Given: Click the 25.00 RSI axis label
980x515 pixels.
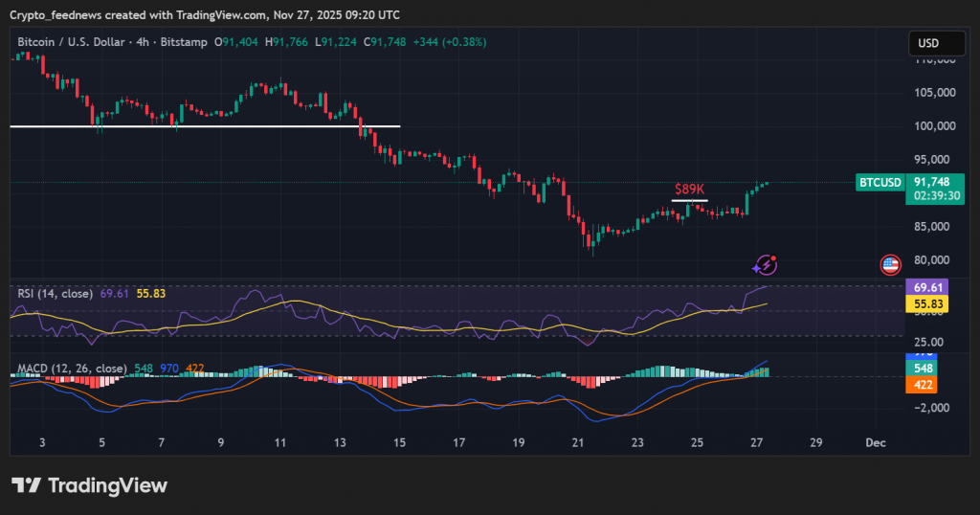Looking at the screenshot, I should 928,342.
